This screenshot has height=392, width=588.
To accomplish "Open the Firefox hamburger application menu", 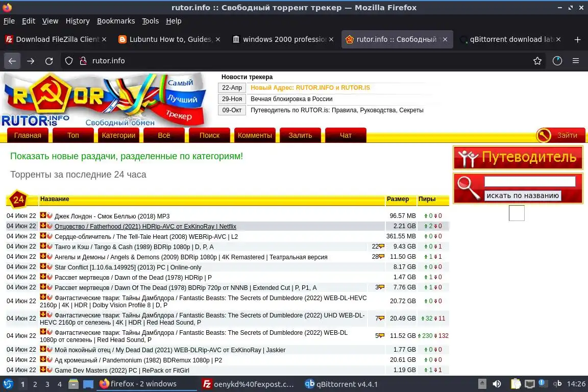I will pyautogui.click(x=576, y=61).
